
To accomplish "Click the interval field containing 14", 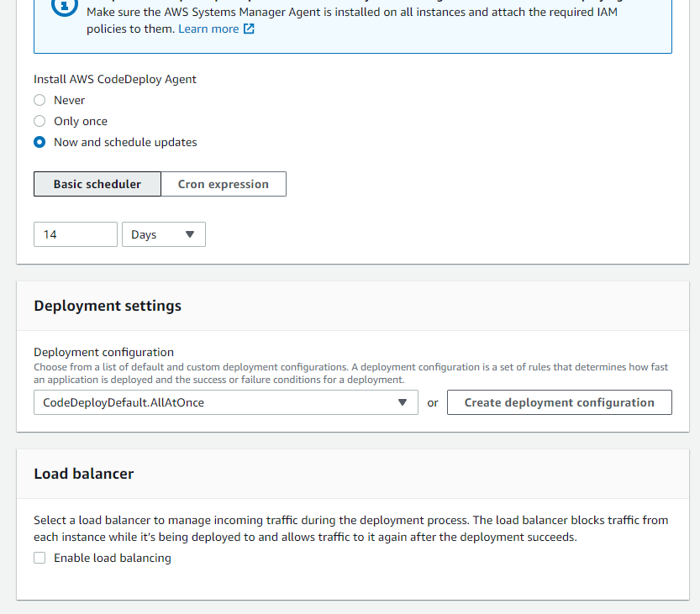I will (x=76, y=234).
